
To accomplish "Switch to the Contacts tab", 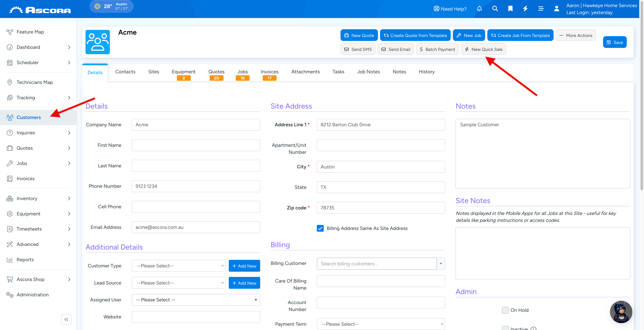I will click(x=125, y=72).
